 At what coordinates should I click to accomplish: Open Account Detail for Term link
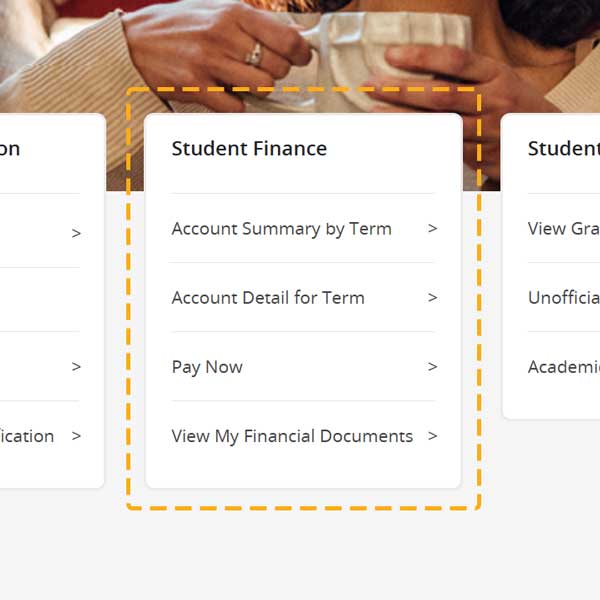tap(268, 298)
